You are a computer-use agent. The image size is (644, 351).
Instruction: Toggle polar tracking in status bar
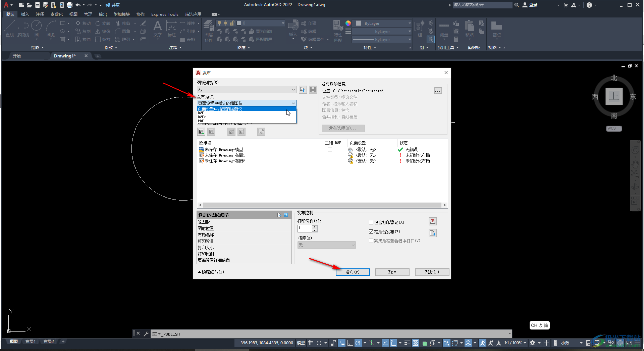(358, 343)
